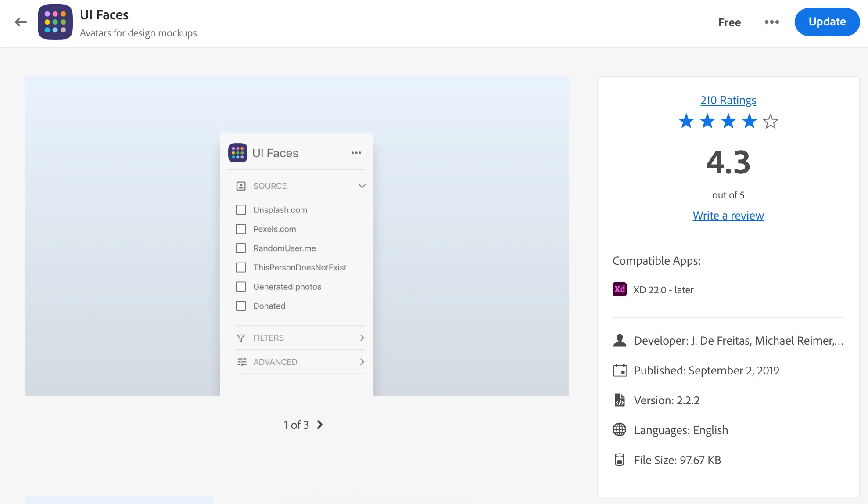Viewport: 868px width, 504px height.
Task: Click the empty fifth rating star
Action: 771,121
